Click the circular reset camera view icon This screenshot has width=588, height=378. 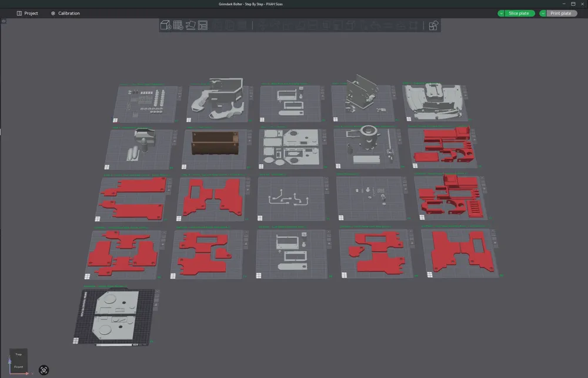tap(44, 370)
